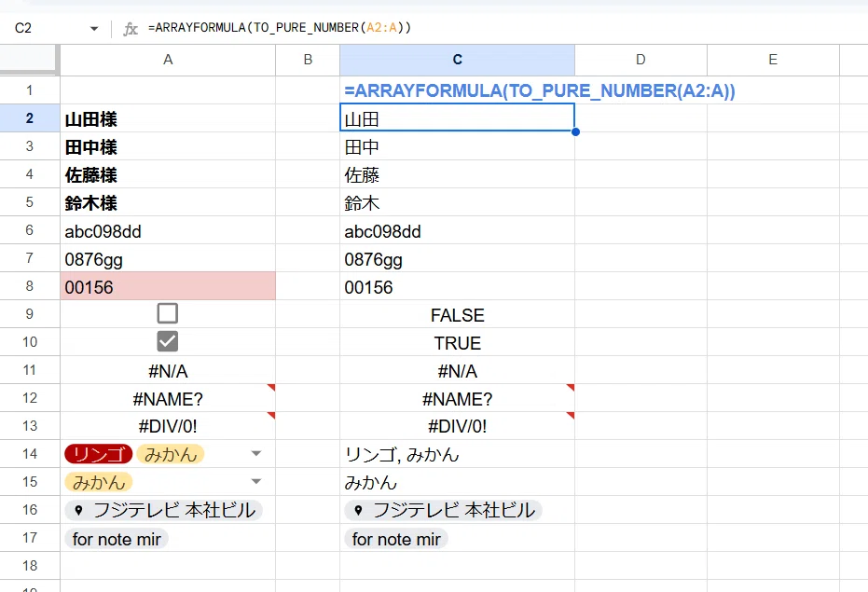Select cell C9 FALSE
The image size is (868, 592).
[x=457, y=314]
